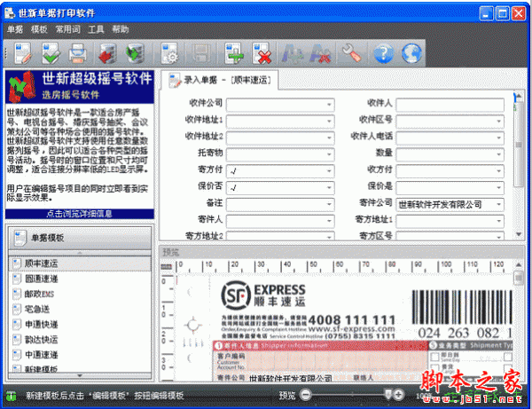Viewport: 532px width, 409px height.
Task: Click the SF Express logo in preview
Action: pyautogui.click(x=263, y=295)
